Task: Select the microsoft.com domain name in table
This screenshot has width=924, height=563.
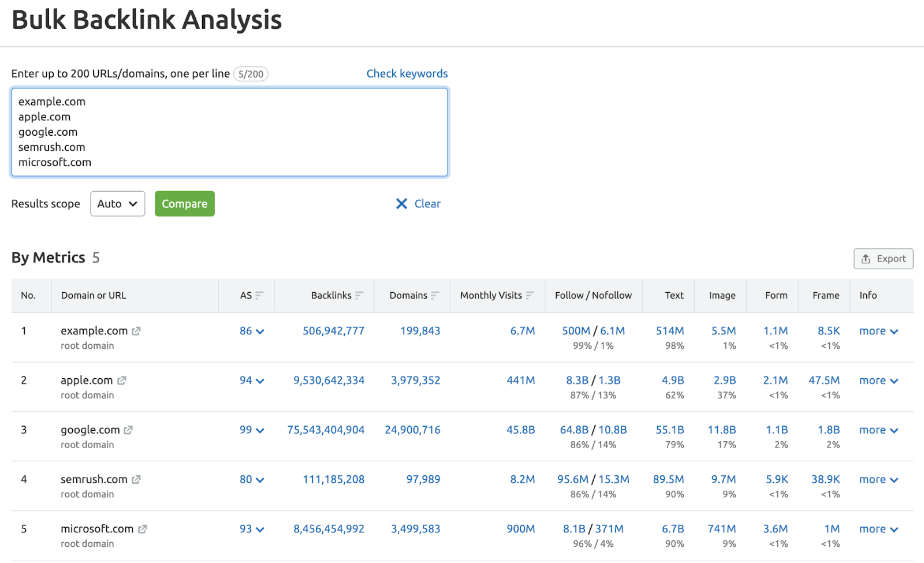Action: [97, 529]
